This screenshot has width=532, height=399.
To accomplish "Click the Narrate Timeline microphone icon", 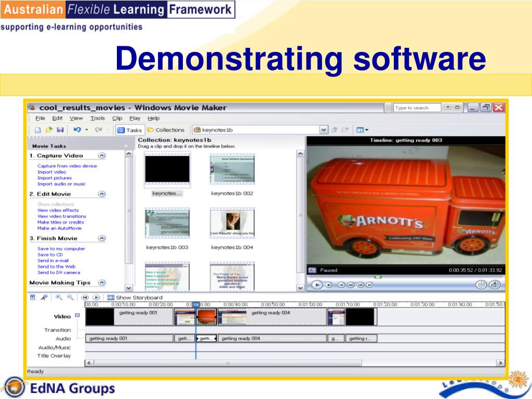I will (x=44, y=298).
